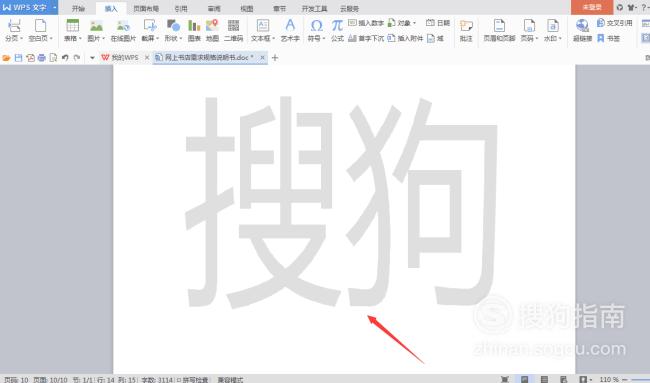Insert a blank page (空白页)
The height and width of the screenshot is (383, 650).
coord(40,30)
